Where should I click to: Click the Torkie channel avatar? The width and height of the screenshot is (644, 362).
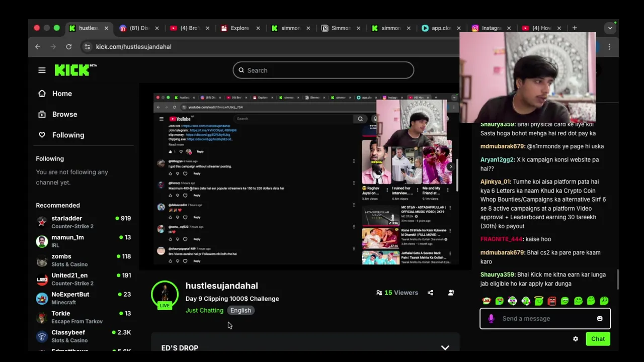coord(42,317)
